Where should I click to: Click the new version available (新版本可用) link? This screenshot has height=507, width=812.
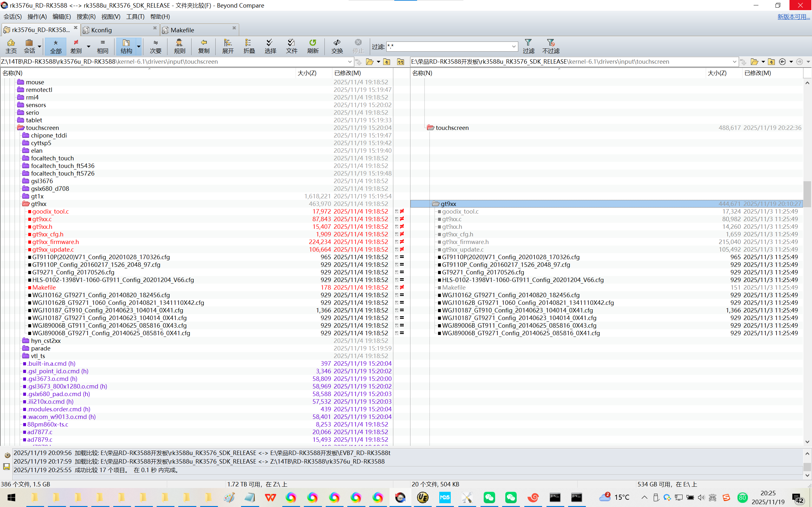793,16
